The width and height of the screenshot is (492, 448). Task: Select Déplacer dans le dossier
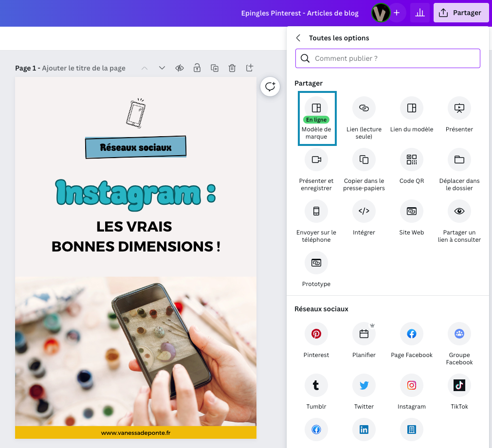pos(459,160)
